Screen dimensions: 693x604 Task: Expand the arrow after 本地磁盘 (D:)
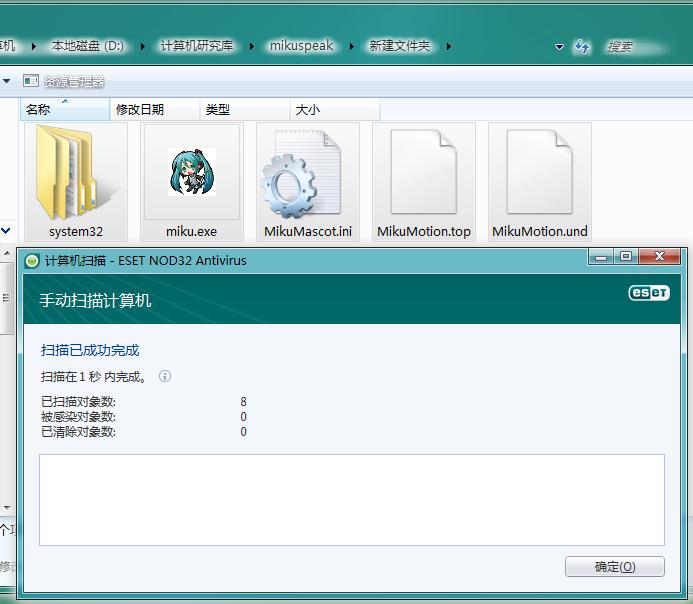coord(142,46)
